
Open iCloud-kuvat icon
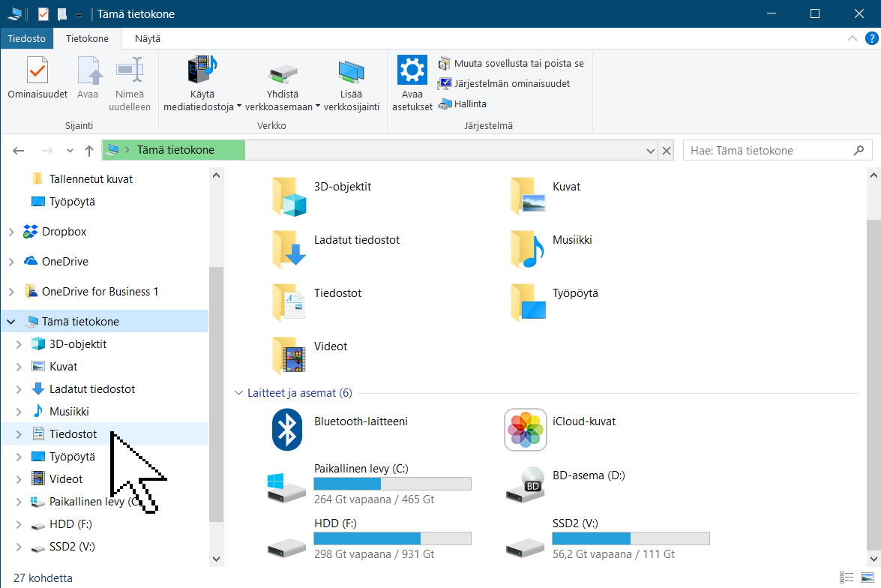click(525, 430)
